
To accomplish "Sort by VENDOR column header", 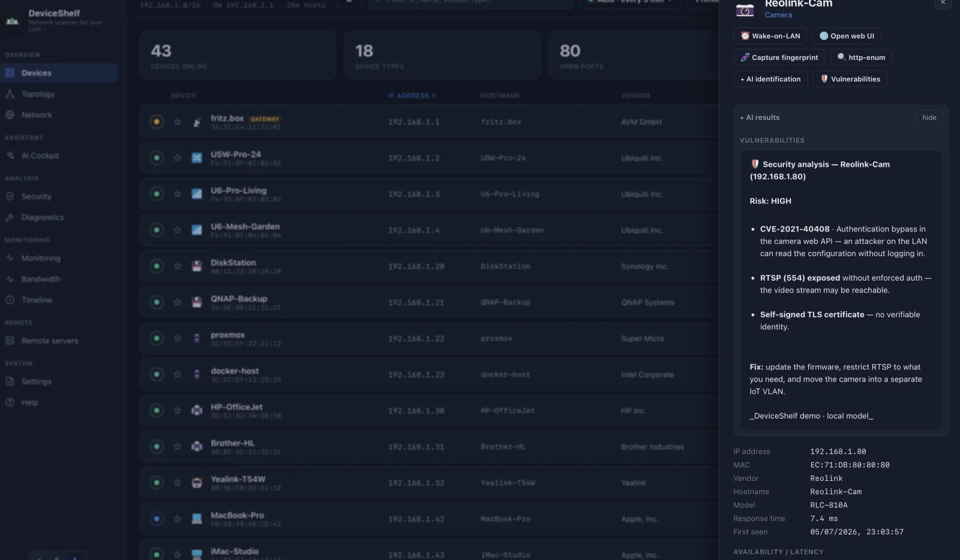I will [635, 96].
